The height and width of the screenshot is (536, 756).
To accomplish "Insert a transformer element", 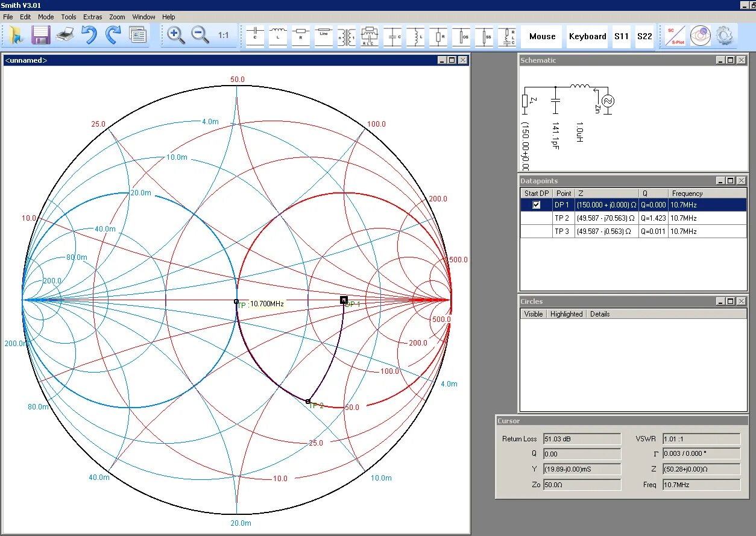I will pos(347,37).
